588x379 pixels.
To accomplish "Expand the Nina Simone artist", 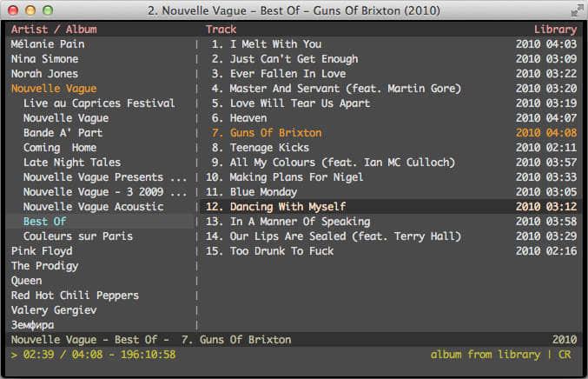I will point(44,59).
